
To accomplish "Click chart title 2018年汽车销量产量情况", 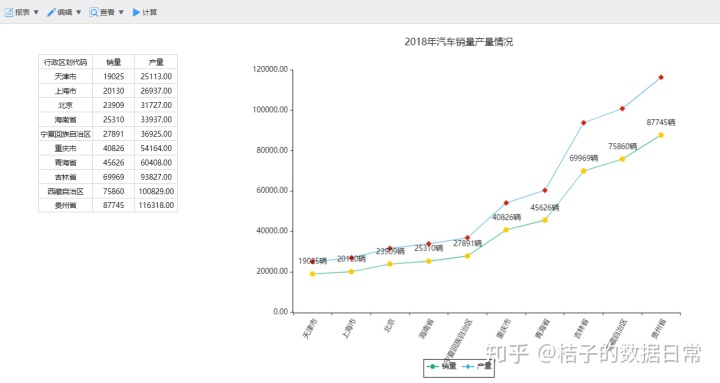I will [459, 42].
